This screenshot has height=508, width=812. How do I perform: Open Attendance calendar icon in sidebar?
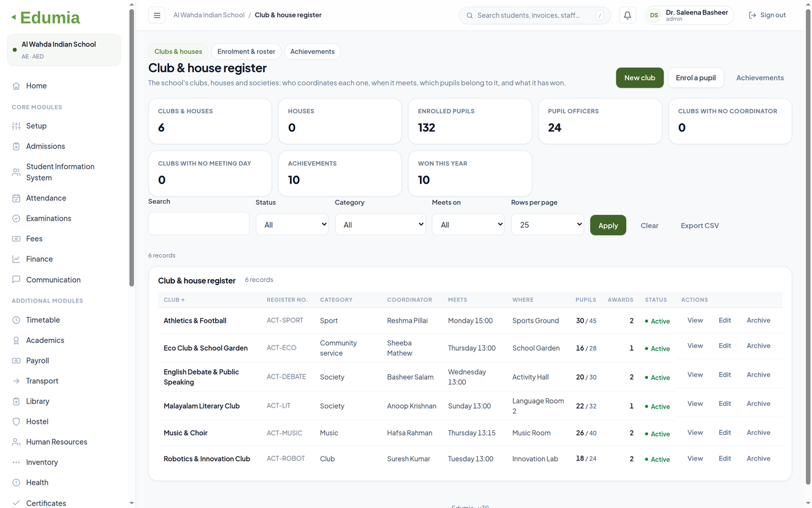tap(16, 198)
